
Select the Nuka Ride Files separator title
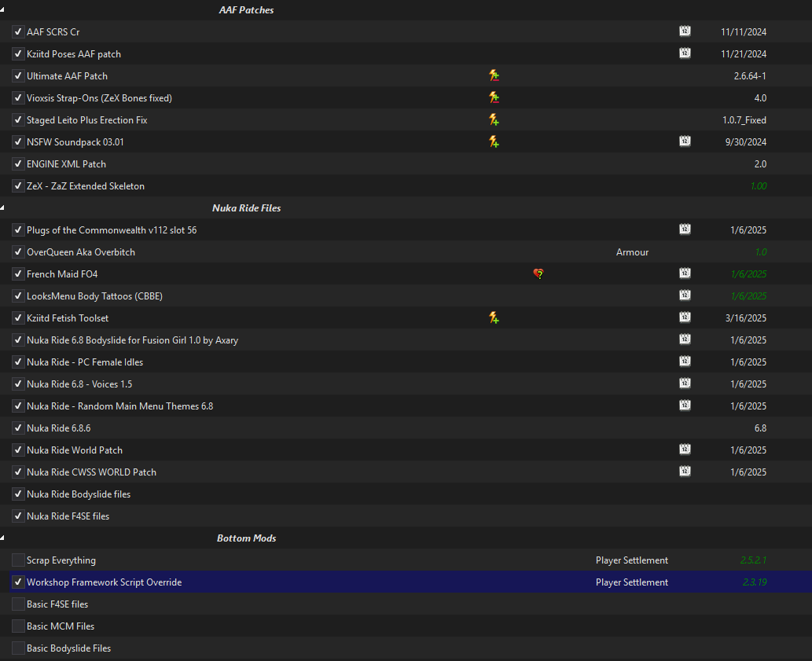(x=247, y=207)
